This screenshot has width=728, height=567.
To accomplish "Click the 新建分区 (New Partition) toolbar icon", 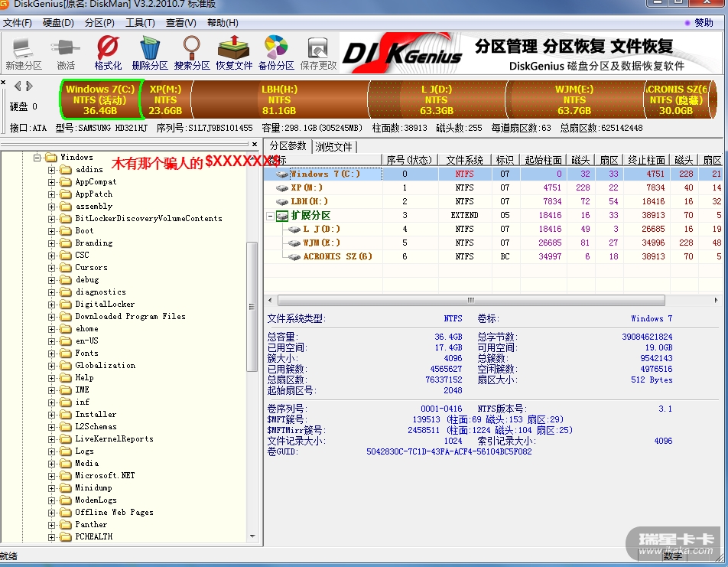I will point(23,53).
